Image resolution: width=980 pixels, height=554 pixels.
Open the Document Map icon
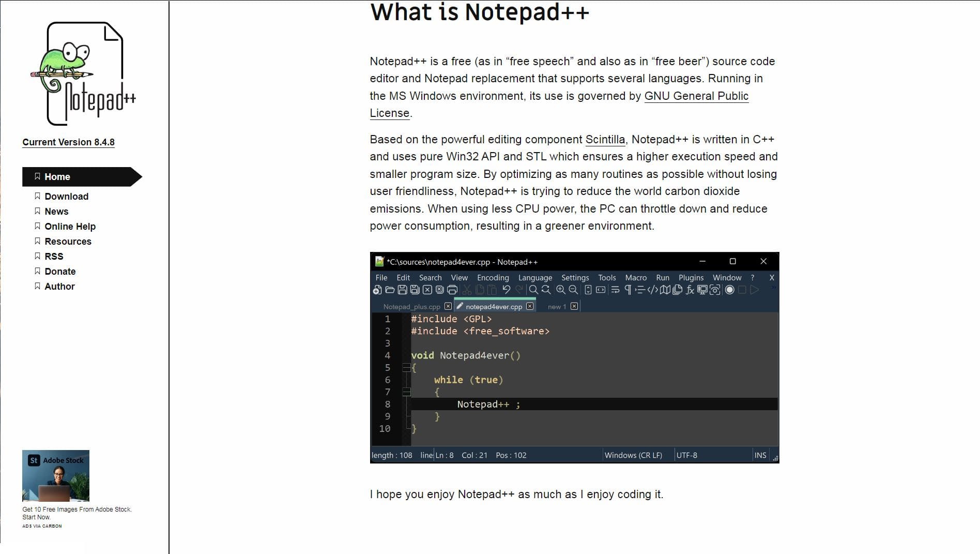tap(665, 290)
